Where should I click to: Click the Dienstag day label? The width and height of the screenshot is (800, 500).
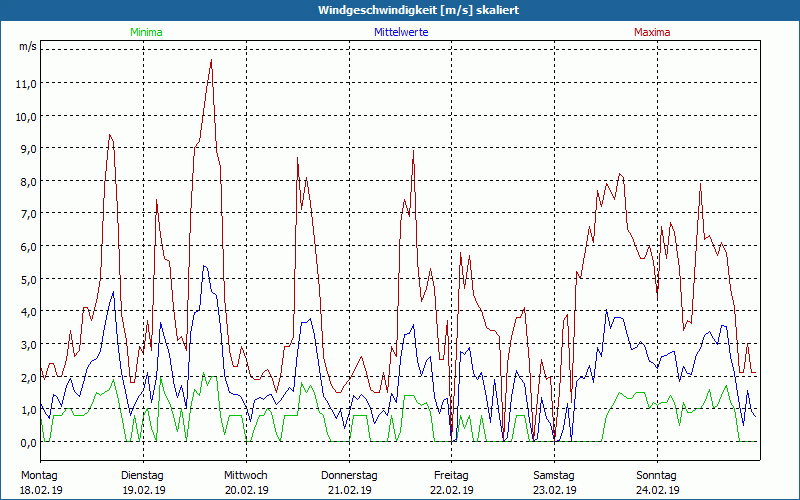point(142,475)
